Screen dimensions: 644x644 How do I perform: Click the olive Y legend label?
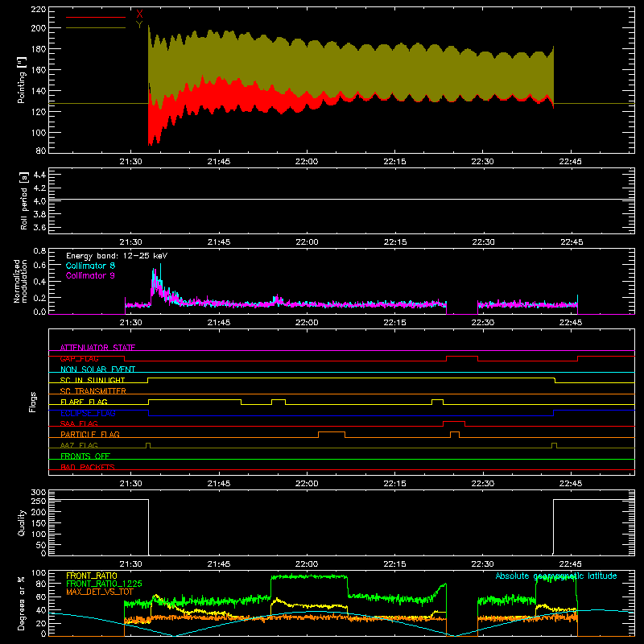tap(139, 25)
